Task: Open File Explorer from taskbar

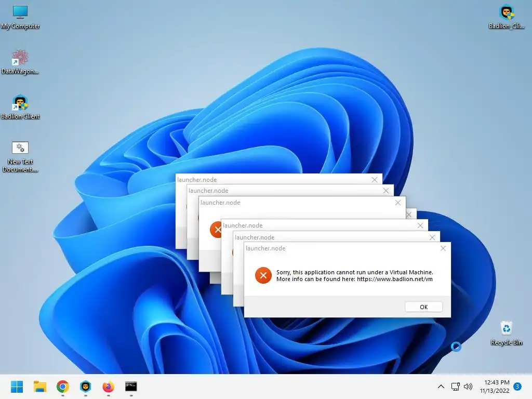Action: pos(39,387)
